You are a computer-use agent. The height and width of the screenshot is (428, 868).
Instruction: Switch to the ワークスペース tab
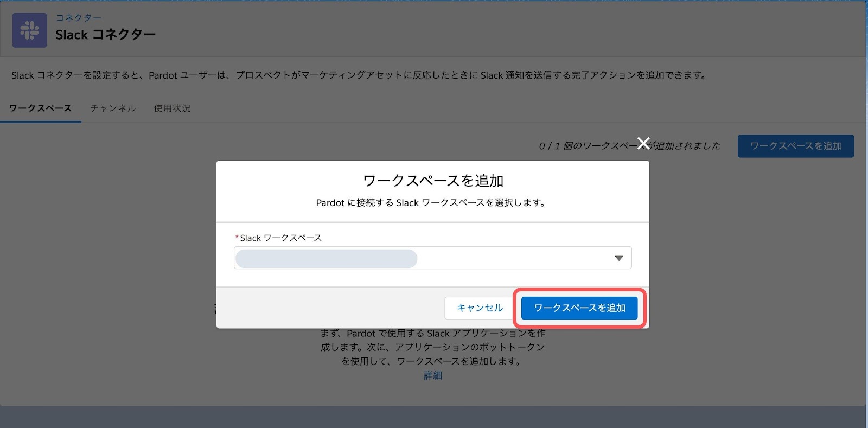[x=40, y=108]
